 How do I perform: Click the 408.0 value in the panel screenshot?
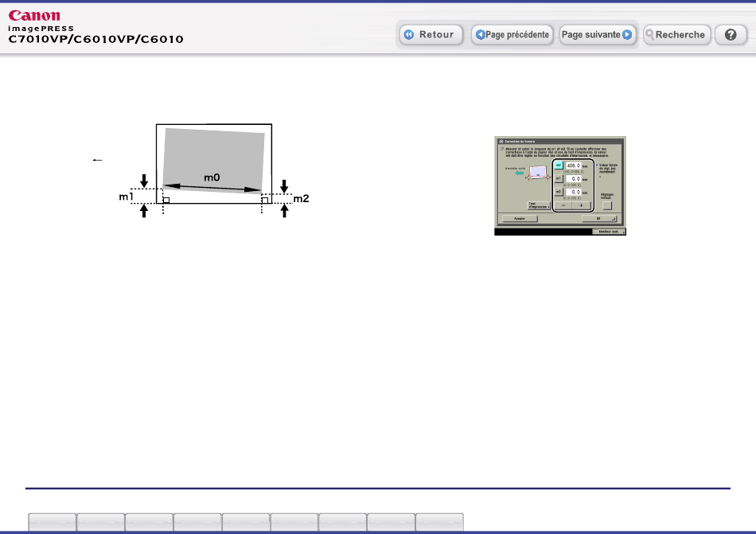tap(573, 166)
